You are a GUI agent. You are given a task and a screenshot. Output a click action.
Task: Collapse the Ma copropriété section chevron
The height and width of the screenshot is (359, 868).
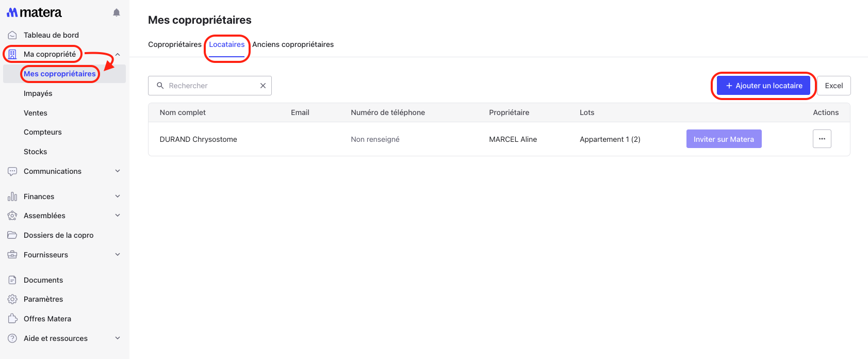click(x=118, y=54)
